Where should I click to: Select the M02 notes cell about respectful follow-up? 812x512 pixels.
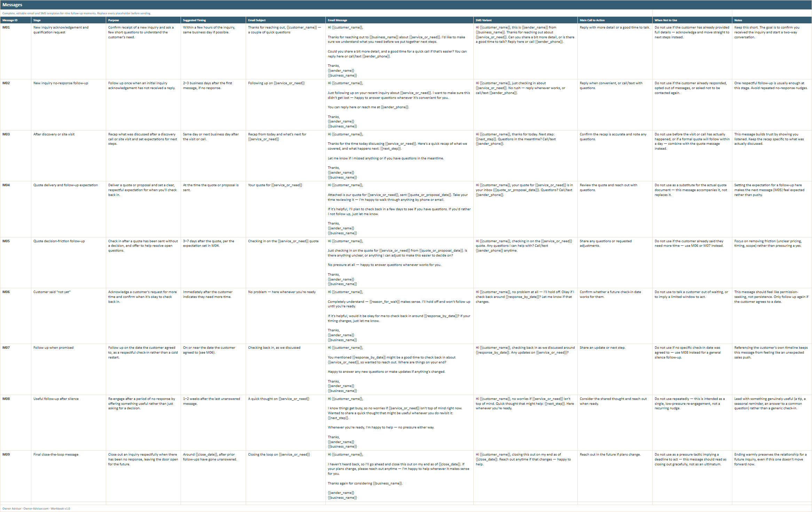point(772,105)
